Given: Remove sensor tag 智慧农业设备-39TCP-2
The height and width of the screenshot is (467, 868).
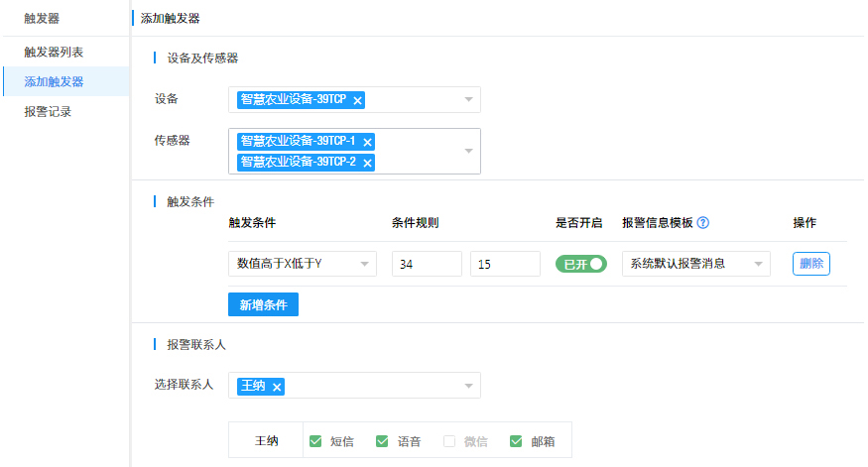Looking at the screenshot, I should 367,163.
